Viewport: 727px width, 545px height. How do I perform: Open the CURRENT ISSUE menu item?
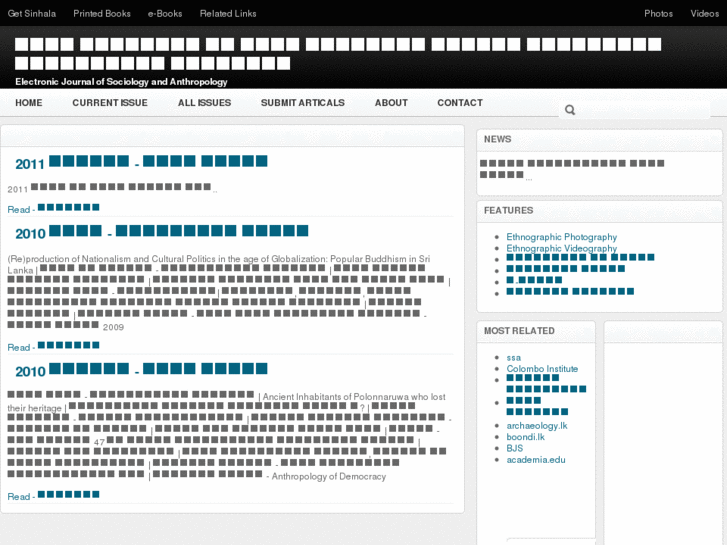tap(110, 103)
